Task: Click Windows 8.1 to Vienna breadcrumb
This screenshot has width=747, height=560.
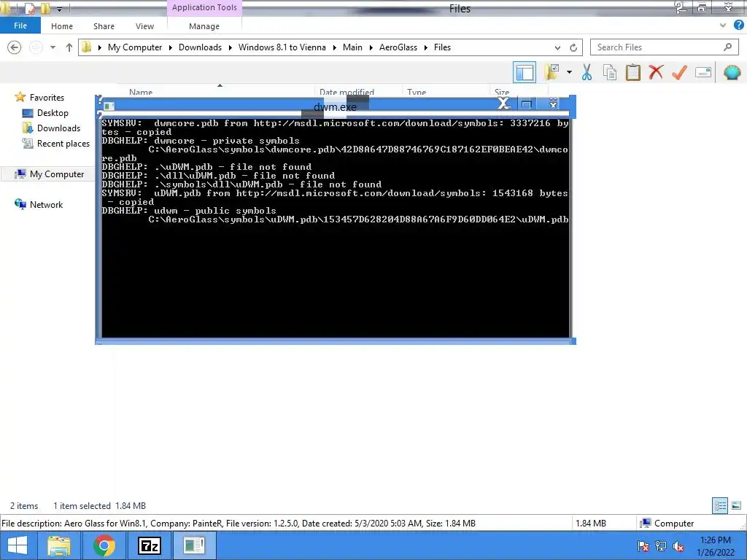Action: coord(282,47)
